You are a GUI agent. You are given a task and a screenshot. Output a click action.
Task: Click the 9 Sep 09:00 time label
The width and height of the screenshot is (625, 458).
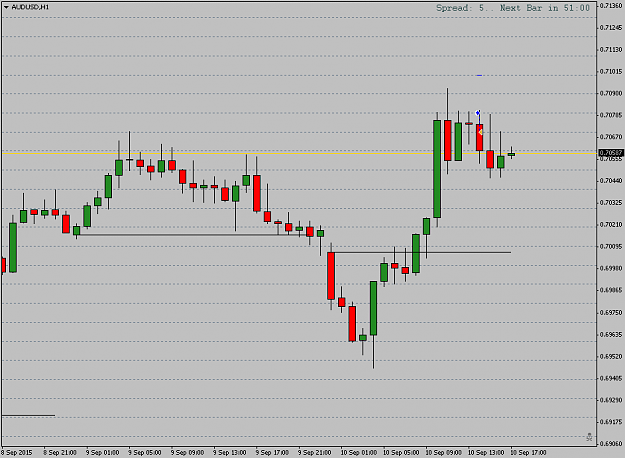(187, 453)
